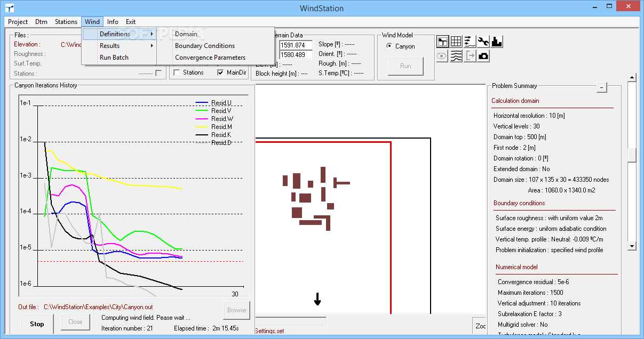
Task: Choose Domain from the Definitions submenu
Action: point(186,34)
